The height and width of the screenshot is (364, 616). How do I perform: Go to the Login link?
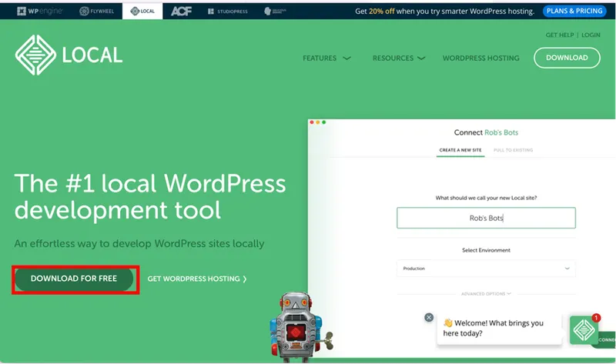point(591,35)
